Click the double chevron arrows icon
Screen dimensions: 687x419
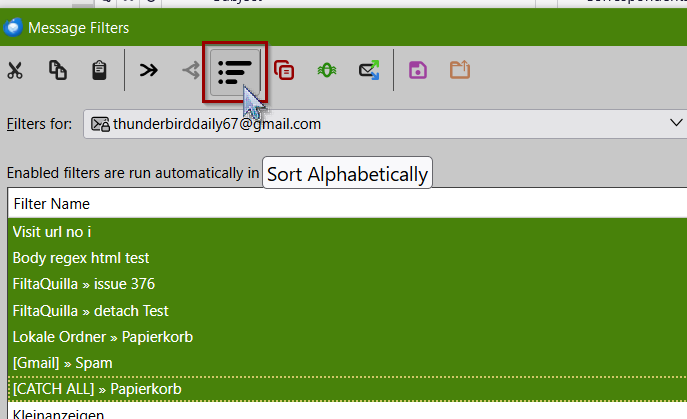click(x=149, y=70)
